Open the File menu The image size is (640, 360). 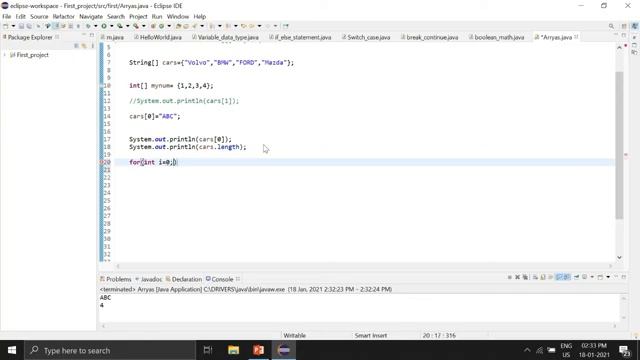pyautogui.click(x=7, y=16)
